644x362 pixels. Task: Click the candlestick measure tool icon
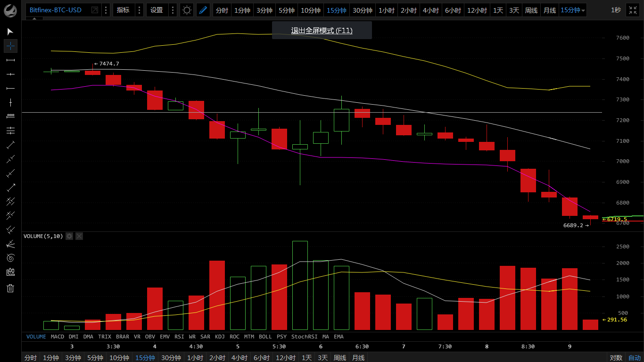click(x=10, y=272)
